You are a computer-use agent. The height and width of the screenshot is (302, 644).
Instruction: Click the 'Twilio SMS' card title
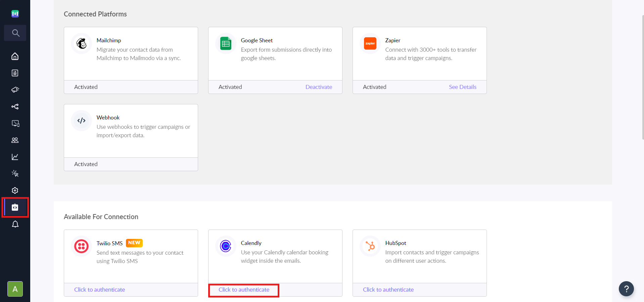109,243
